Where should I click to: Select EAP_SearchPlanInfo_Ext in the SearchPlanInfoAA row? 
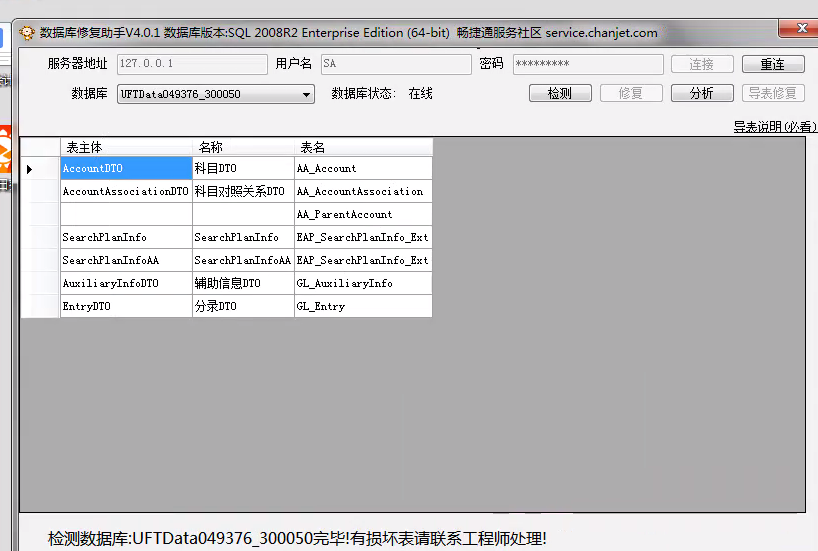pyautogui.click(x=364, y=260)
